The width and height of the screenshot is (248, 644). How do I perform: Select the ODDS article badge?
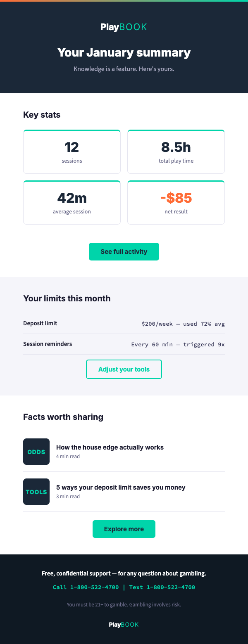[36, 451]
